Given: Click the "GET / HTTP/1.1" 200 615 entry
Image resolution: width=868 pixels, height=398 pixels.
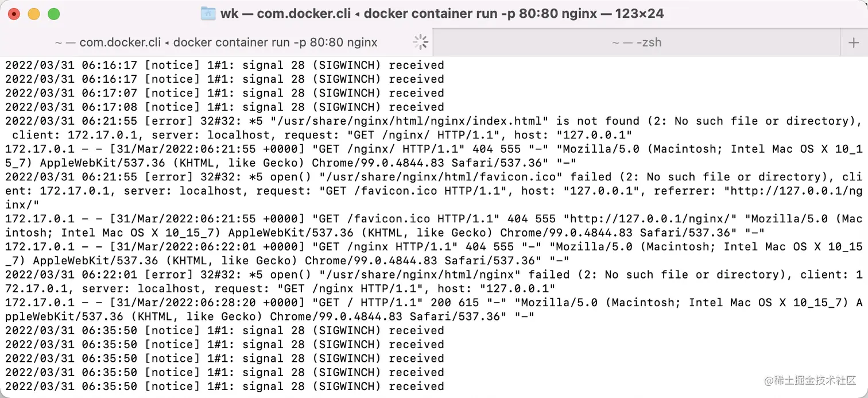Looking at the screenshot, I should click(408, 303).
